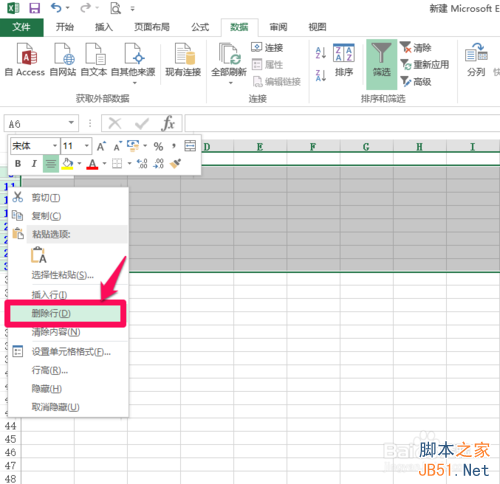Open Format Cells (设置单元格格式) menu item
The image size is (500, 484).
[x=68, y=352]
